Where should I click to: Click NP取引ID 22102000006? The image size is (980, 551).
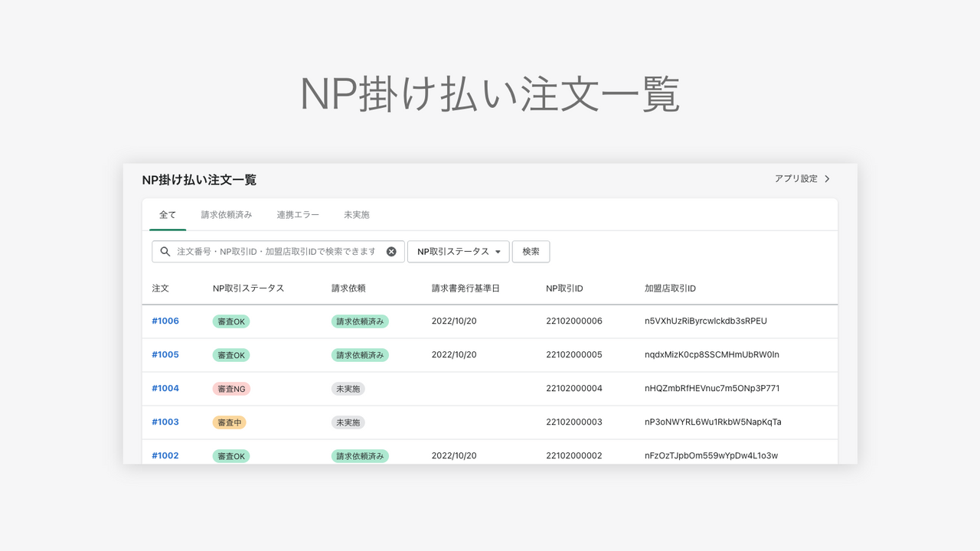[x=574, y=321]
